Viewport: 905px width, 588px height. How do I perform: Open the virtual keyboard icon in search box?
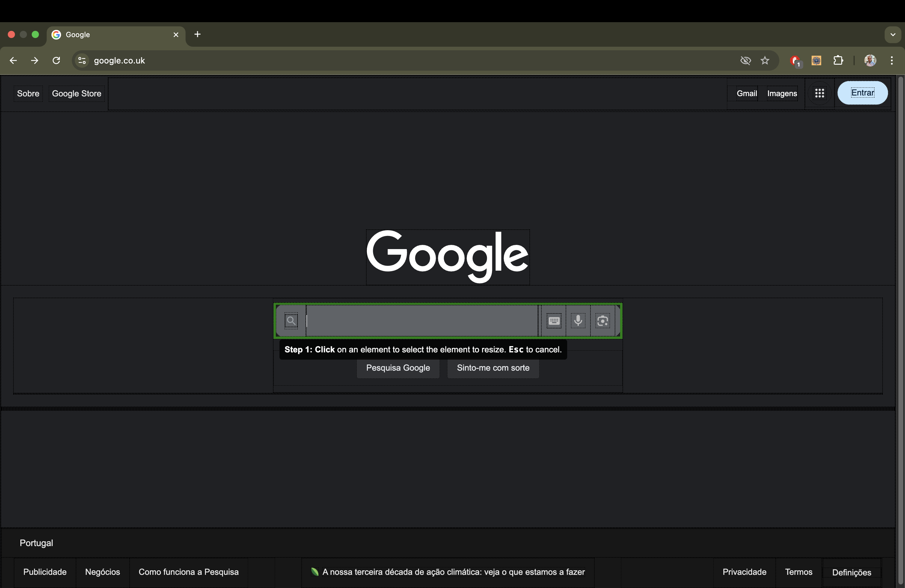[x=554, y=321]
